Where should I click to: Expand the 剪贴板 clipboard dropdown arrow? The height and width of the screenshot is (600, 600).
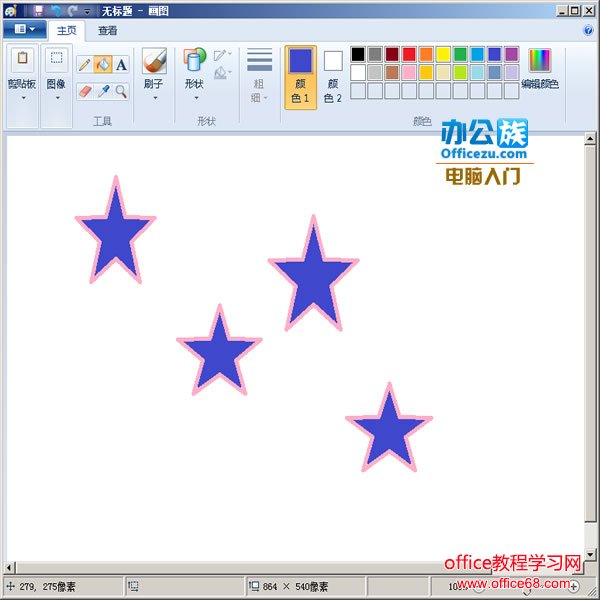tap(24, 98)
